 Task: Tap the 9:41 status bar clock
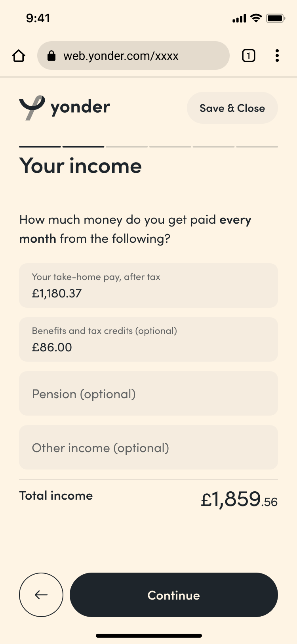(38, 18)
